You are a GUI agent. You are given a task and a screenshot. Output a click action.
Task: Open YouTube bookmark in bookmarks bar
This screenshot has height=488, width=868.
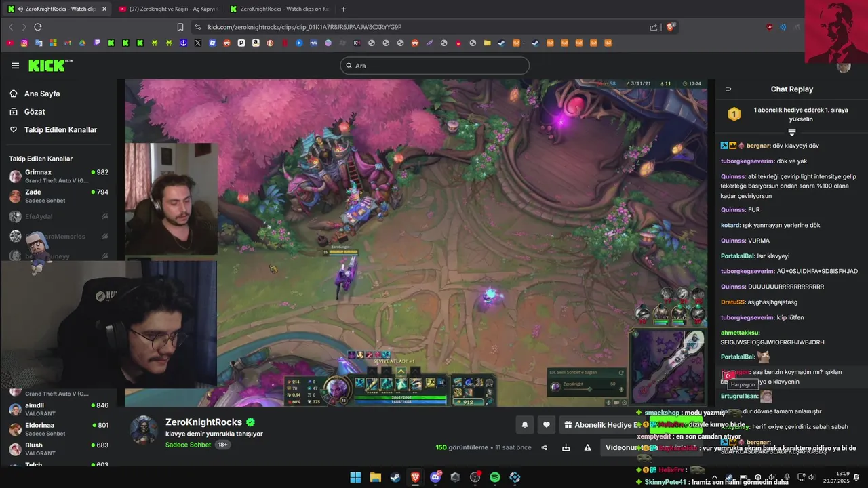click(9, 43)
